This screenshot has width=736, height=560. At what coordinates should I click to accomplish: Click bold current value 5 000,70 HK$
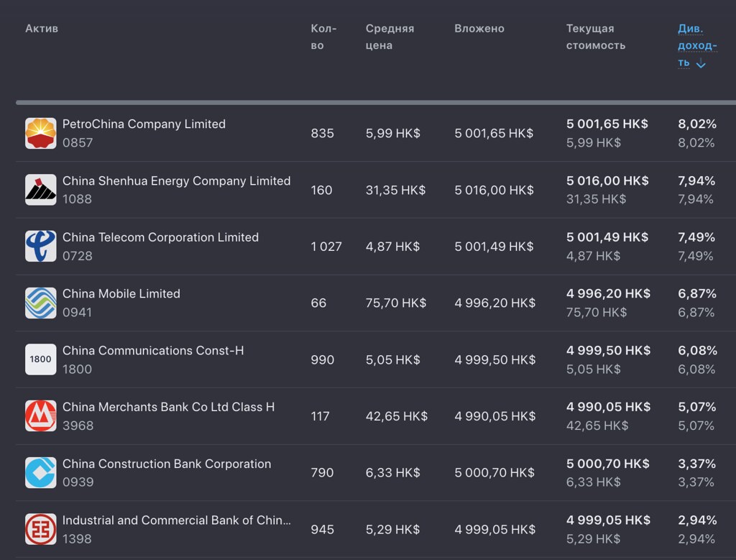[x=608, y=464]
